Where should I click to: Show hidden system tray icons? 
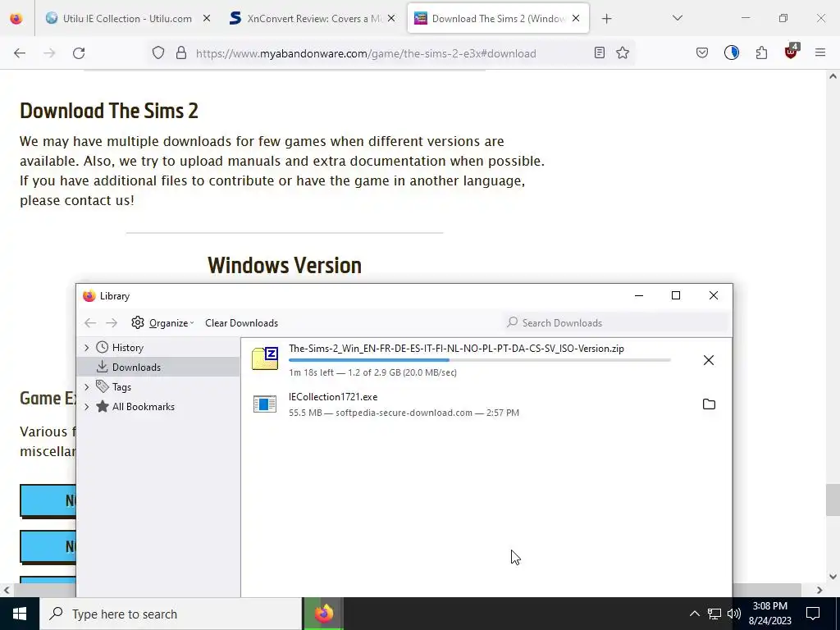(x=694, y=614)
